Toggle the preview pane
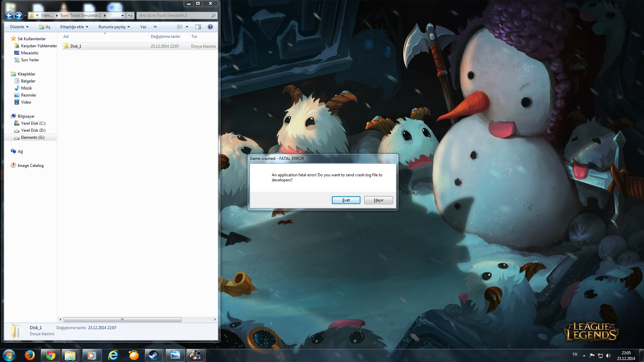The image size is (644, 362). click(198, 27)
